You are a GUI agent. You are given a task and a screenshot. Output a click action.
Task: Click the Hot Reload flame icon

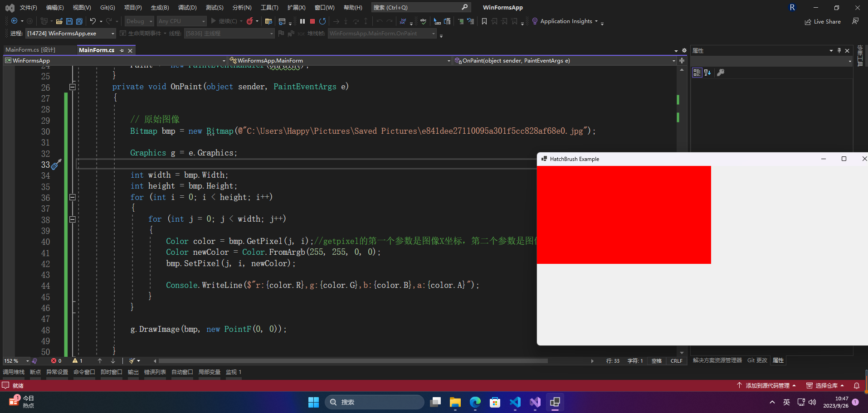click(249, 21)
